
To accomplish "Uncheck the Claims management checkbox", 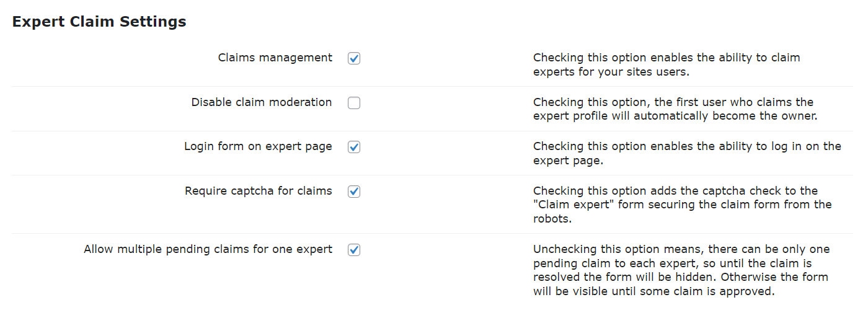I will (x=354, y=58).
